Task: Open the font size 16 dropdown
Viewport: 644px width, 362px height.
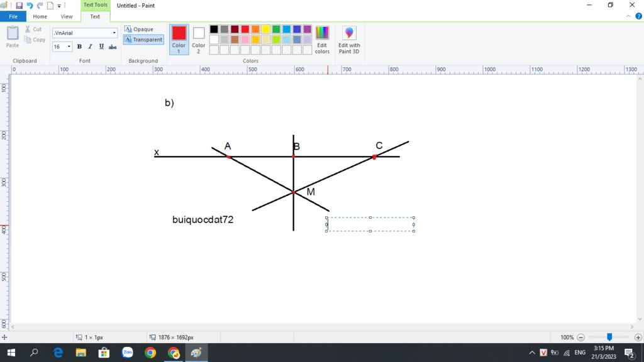Action: (x=69, y=47)
